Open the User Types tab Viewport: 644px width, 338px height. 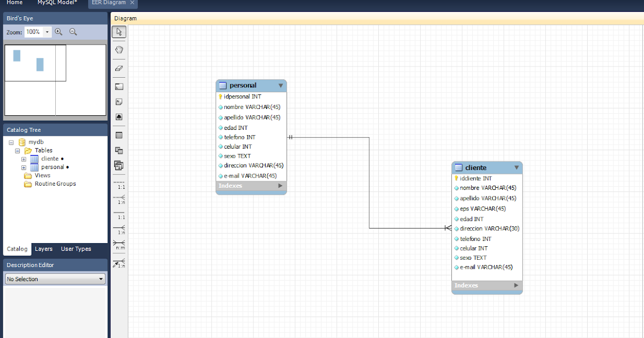point(76,249)
